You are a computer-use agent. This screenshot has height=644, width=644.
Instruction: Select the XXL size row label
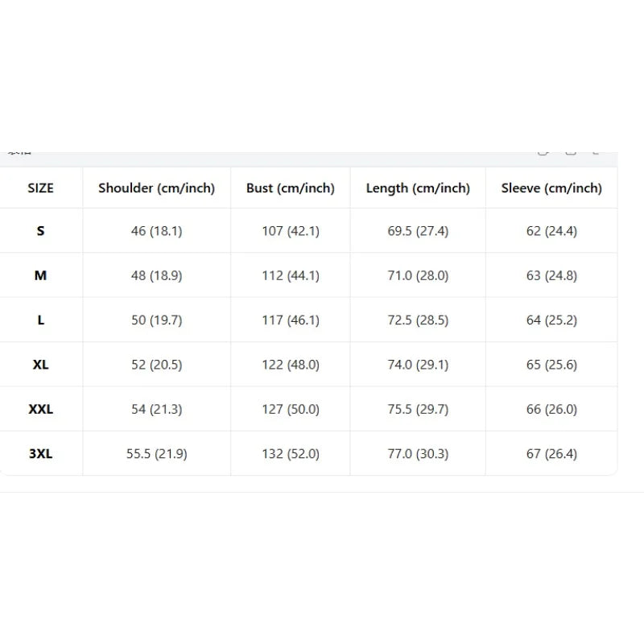coord(41,409)
